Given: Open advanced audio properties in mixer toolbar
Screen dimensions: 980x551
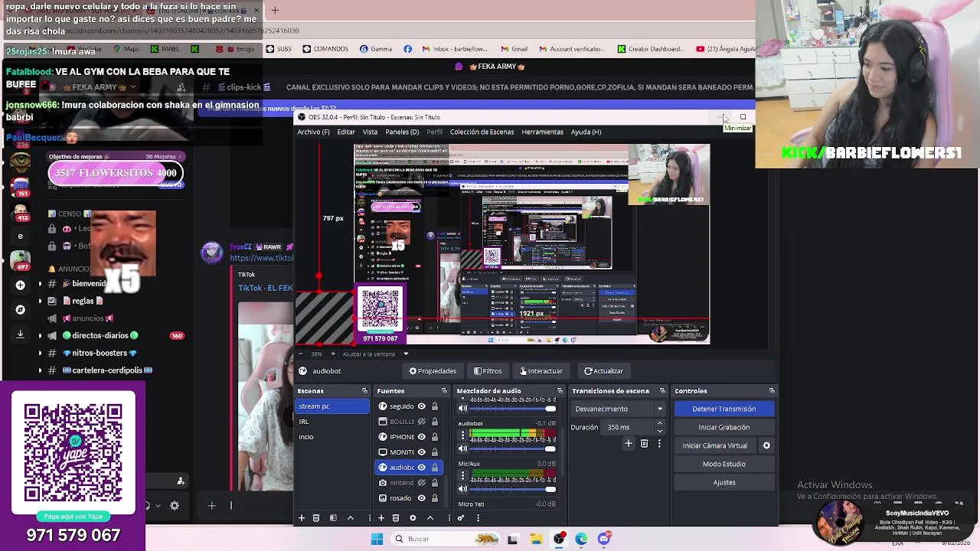Looking at the screenshot, I should coord(461,518).
